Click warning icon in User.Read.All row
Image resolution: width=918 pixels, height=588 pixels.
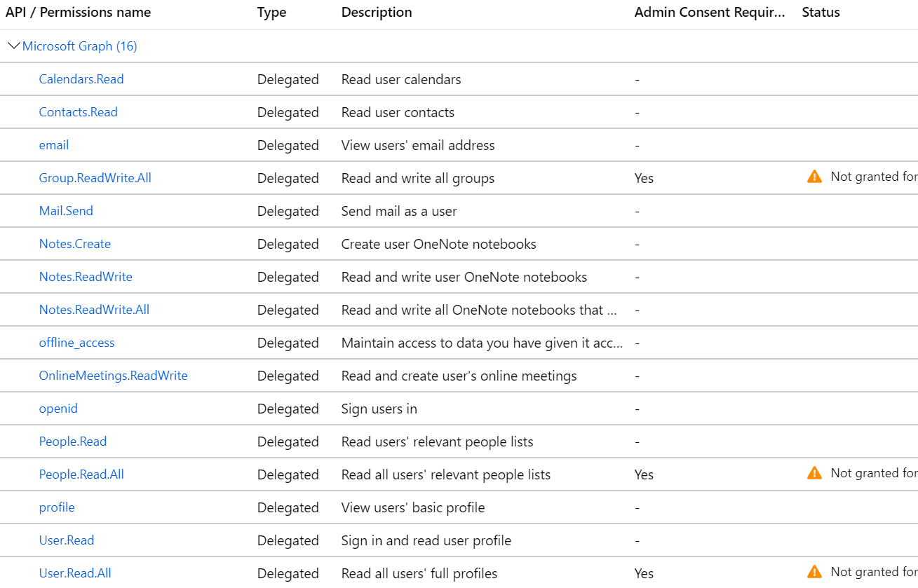(x=814, y=572)
